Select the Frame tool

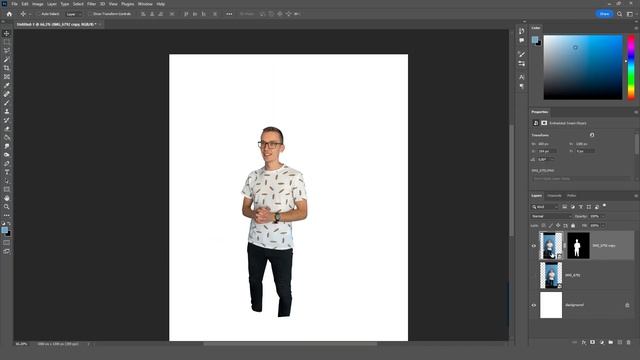[x=7, y=76]
